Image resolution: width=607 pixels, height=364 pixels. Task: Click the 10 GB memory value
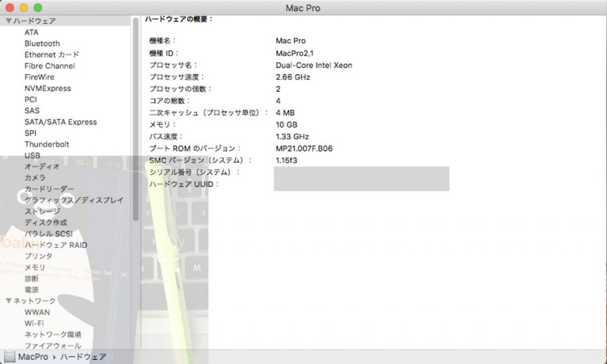coord(286,124)
